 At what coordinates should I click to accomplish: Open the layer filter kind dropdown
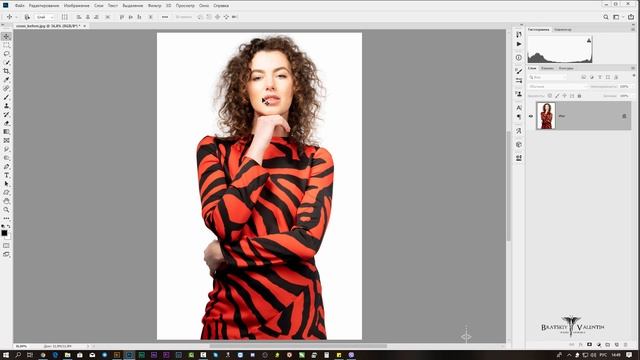(547, 77)
